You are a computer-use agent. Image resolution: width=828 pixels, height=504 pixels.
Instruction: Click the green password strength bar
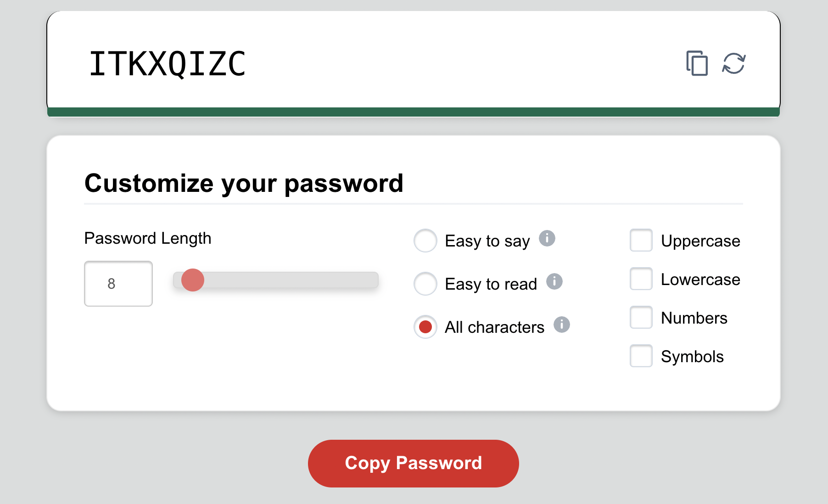coord(413,112)
